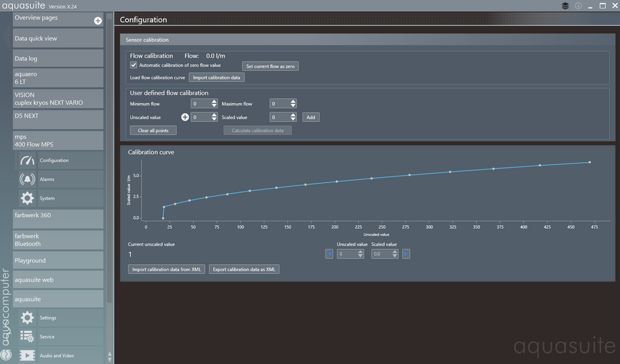Click the info icon in title bar
620x364 pixels.
tap(578, 6)
